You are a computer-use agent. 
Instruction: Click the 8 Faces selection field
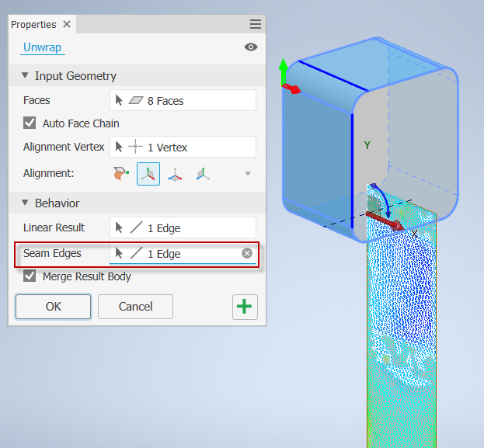(x=183, y=100)
